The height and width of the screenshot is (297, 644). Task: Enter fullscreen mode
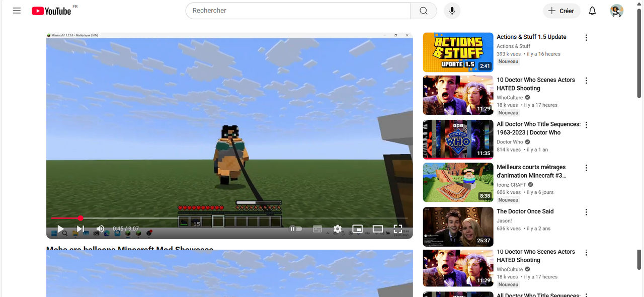coord(398,229)
